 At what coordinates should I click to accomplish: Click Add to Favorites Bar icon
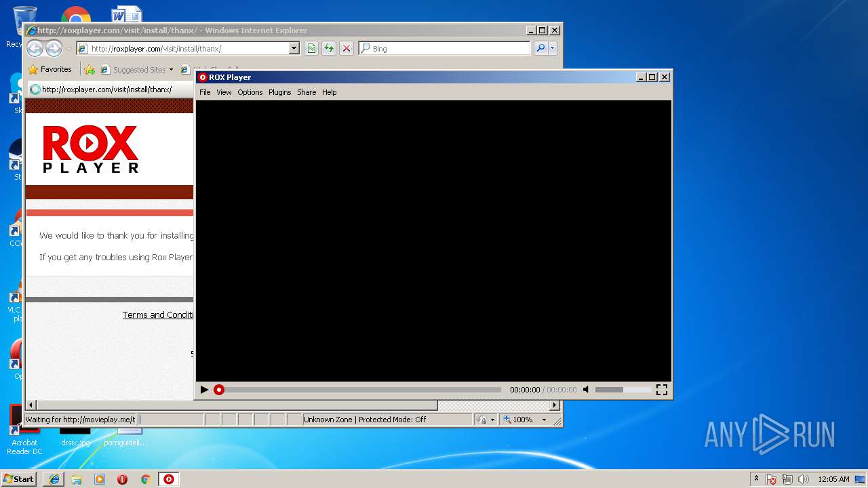pyautogui.click(x=90, y=69)
